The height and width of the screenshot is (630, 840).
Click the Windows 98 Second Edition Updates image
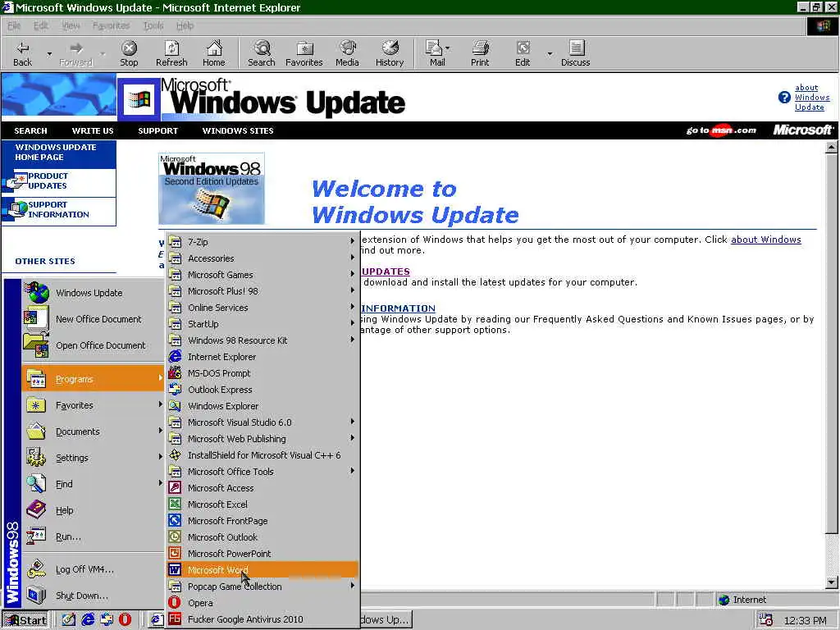click(x=212, y=189)
